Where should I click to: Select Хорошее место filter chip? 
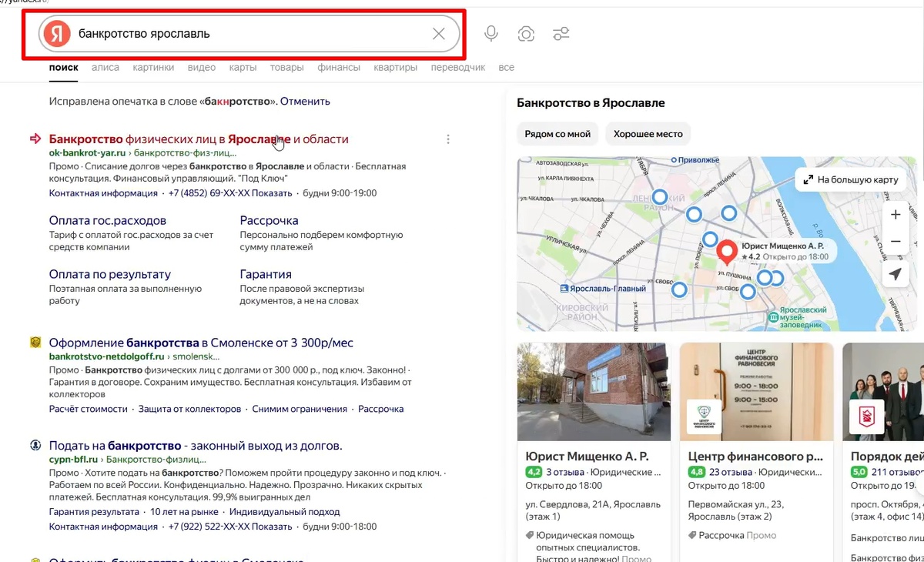(x=648, y=134)
